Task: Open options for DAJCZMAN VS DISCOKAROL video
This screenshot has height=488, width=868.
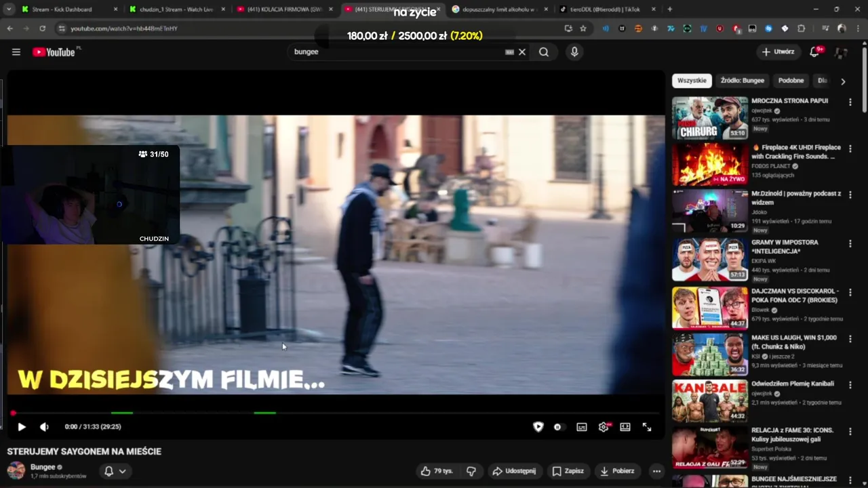Action: pos(850,292)
